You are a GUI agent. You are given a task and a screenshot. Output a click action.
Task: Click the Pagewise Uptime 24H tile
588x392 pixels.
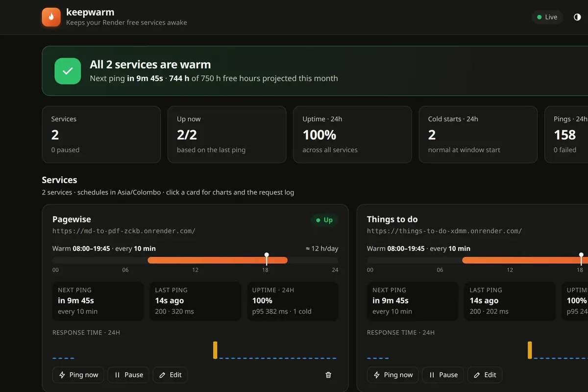click(x=293, y=301)
